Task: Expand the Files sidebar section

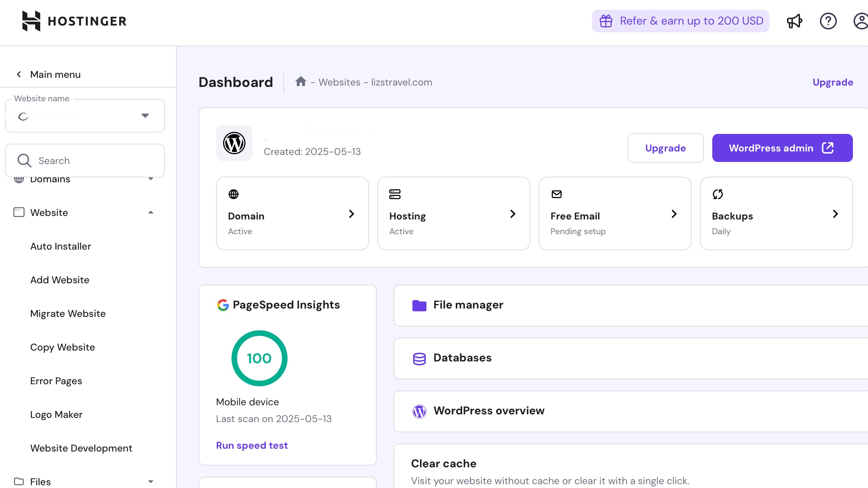Action: (151, 482)
